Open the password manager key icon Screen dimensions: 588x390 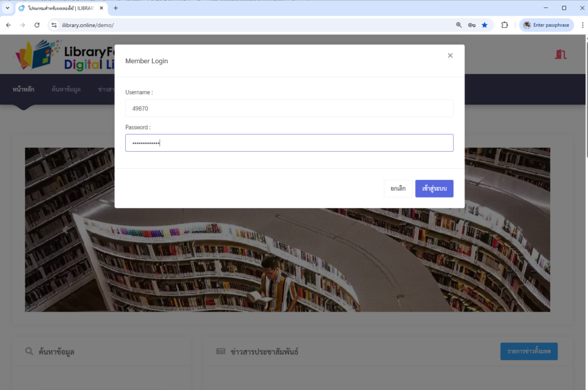pyautogui.click(x=471, y=25)
